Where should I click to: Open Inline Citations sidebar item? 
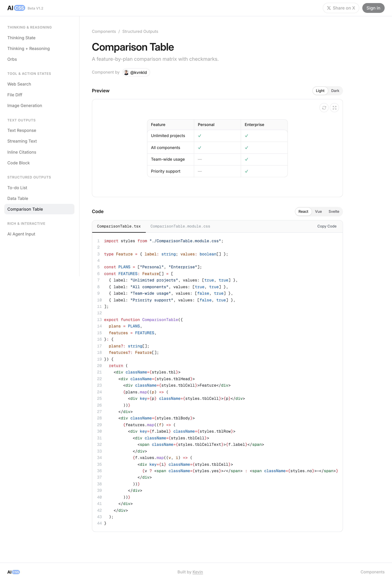click(39, 152)
